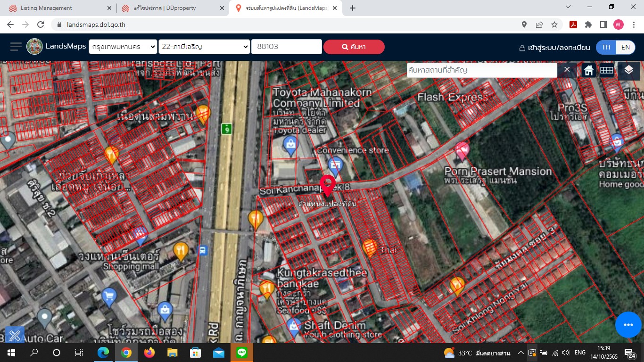Switch to the Listing Management tab
Screen dimensions: 644x362
[57, 8]
